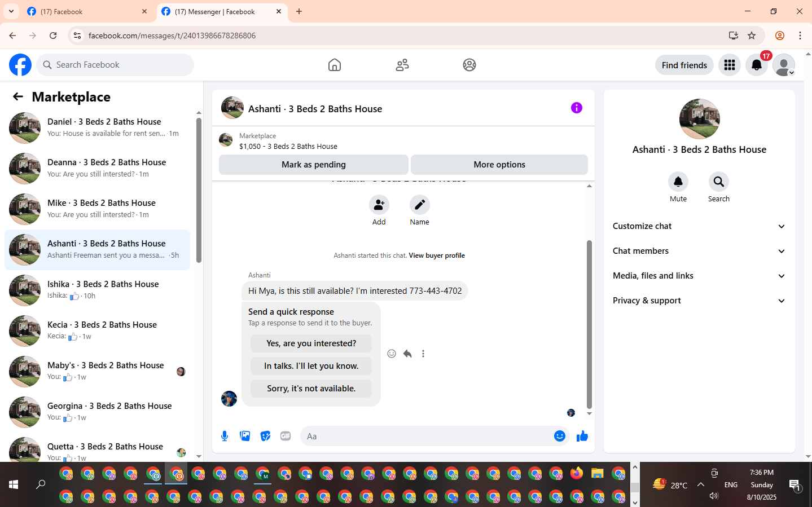Screen dimensions: 812x507
Task: Send quick reply 'Sorry, it's not available.'
Action: coord(311,389)
